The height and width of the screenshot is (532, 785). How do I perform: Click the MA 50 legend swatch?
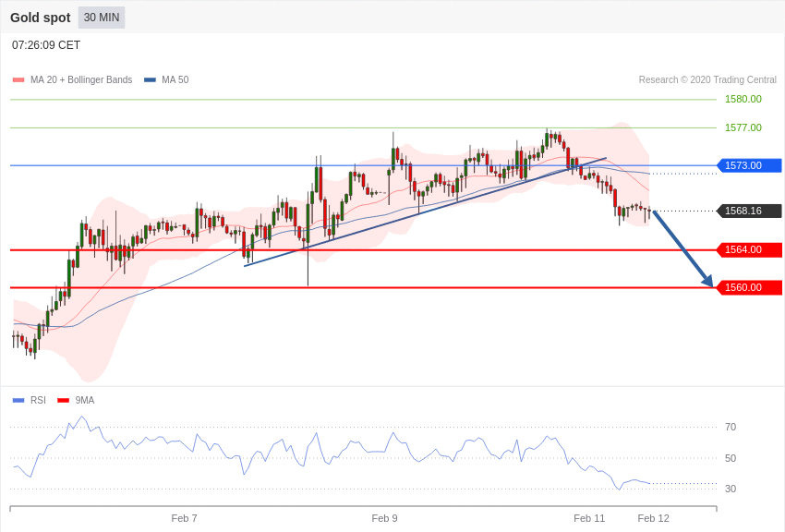pos(150,79)
